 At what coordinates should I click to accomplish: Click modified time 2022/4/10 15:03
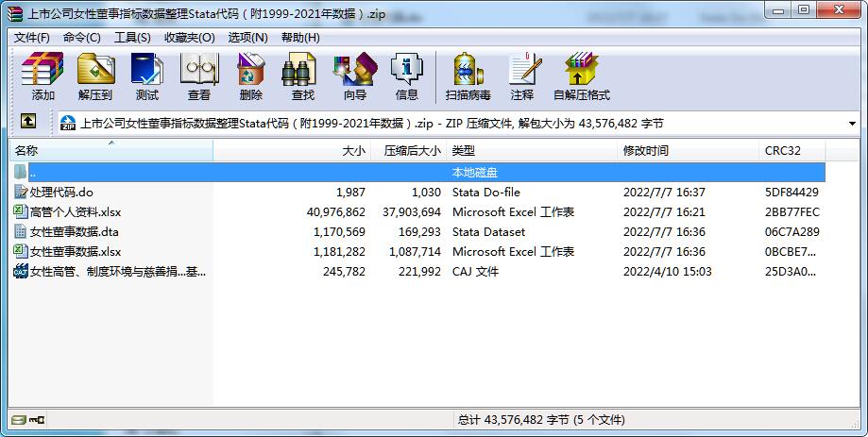(x=667, y=272)
